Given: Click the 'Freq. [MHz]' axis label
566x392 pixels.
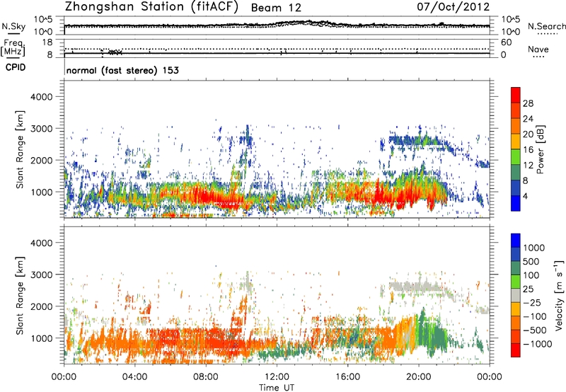Looking at the screenshot, I should point(13,47).
